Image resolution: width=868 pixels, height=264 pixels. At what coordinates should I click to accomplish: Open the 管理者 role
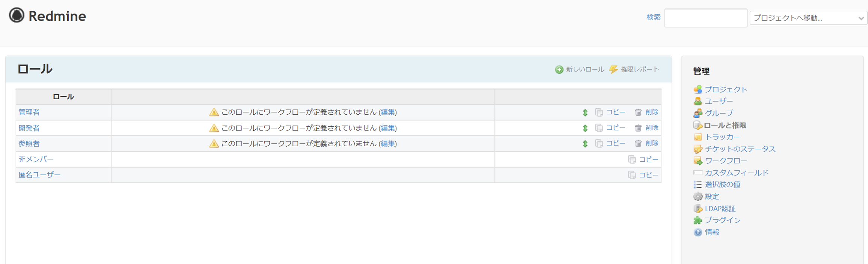click(29, 112)
